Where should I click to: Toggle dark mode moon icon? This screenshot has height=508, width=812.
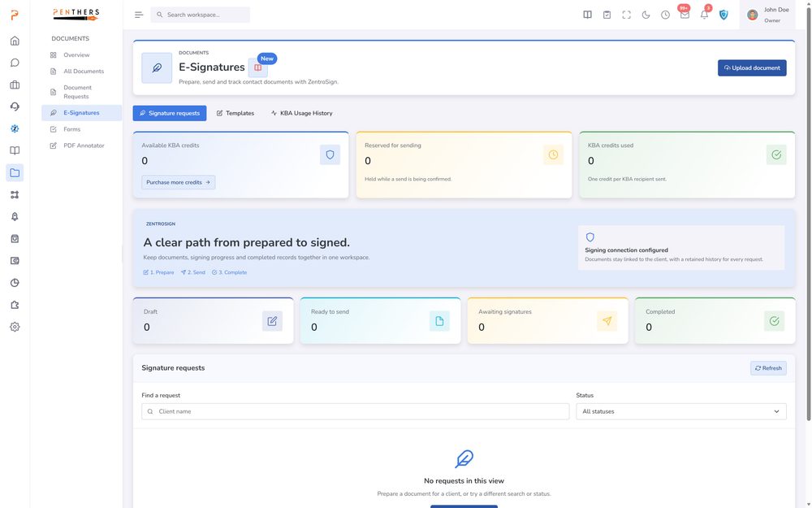[x=646, y=15]
